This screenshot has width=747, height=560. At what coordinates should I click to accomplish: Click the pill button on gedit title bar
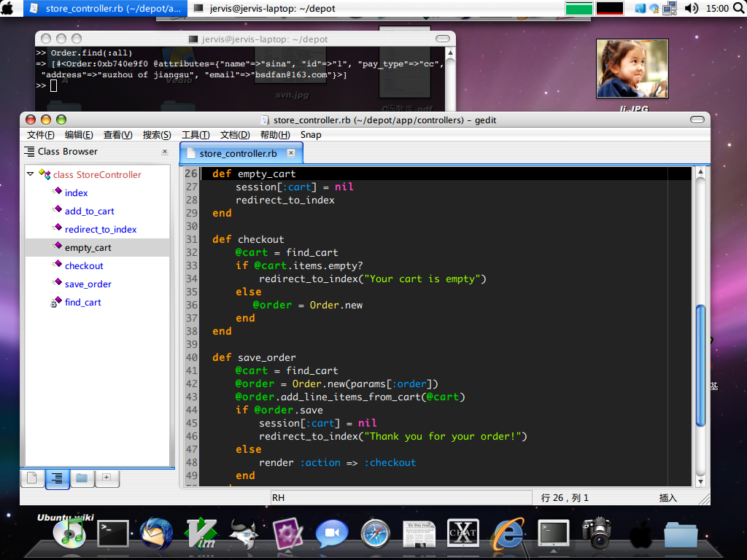697,120
